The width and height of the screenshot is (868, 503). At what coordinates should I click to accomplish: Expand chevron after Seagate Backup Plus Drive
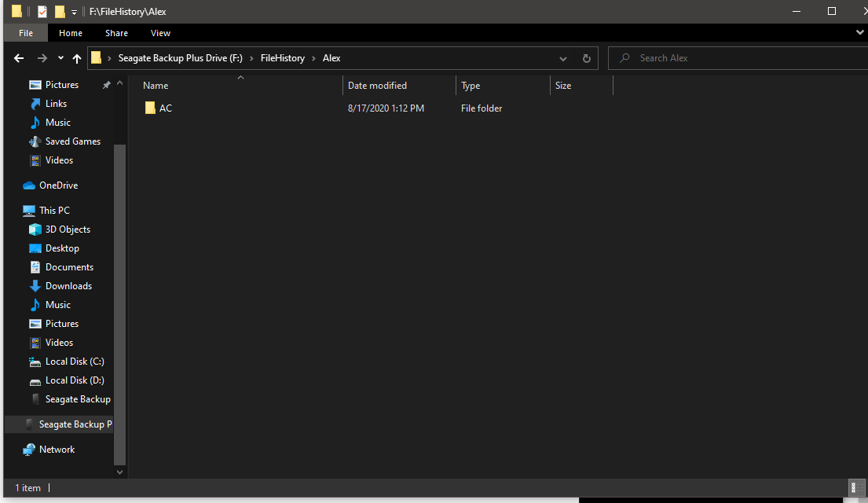tap(252, 58)
